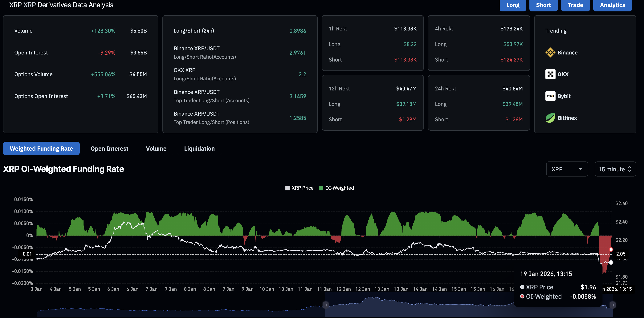
Task: Switch to the Liquidation tab
Action: click(199, 149)
